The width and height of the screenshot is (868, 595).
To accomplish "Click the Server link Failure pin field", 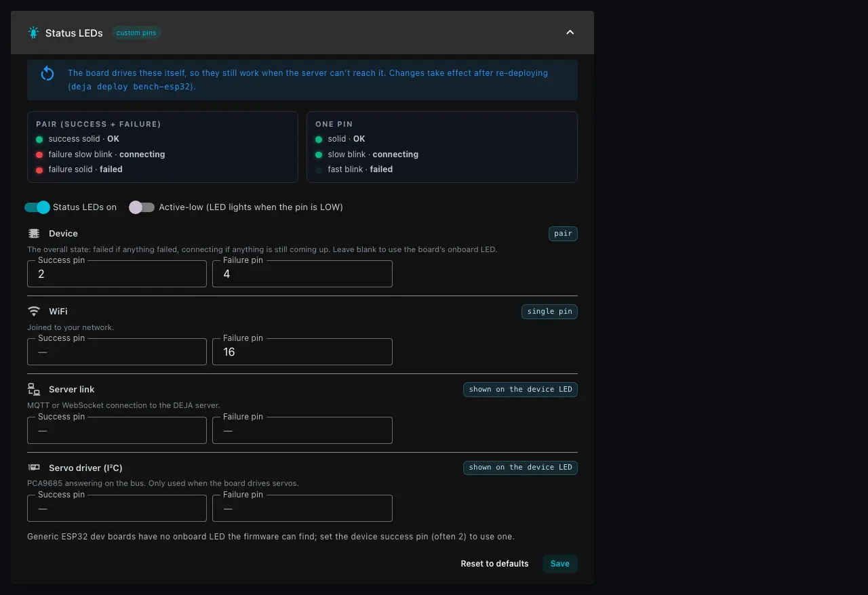I will click(x=302, y=430).
